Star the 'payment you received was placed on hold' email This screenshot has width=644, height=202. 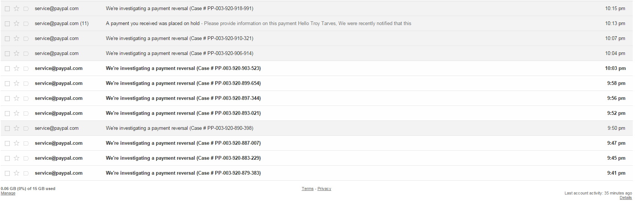[x=16, y=24]
